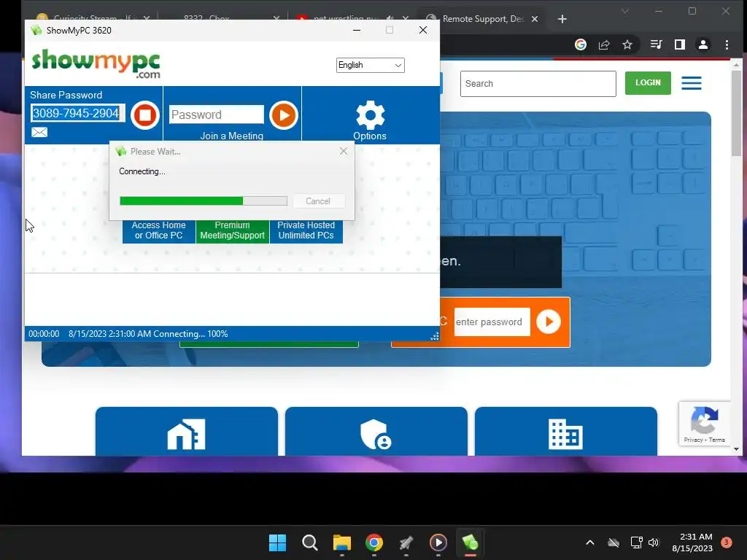Click the enter password field on the webpage
The image size is (747, 560).
(x=492, y=322)
